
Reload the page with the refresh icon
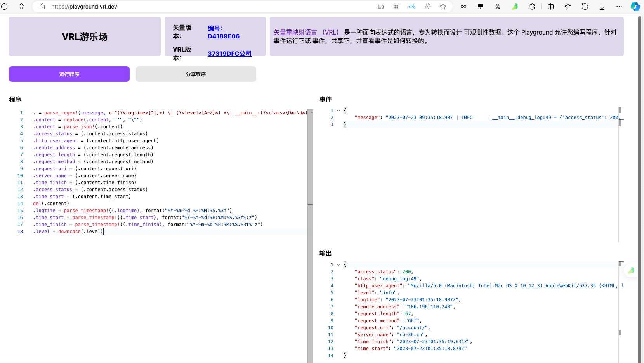[x=5, y=7]
